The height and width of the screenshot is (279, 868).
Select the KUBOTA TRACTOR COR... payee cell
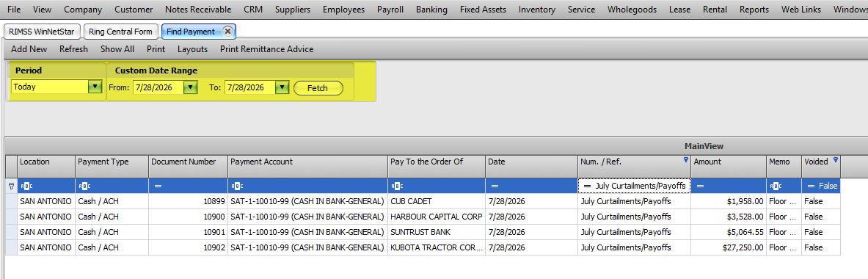pyautogui.click(x=437, y=247)
